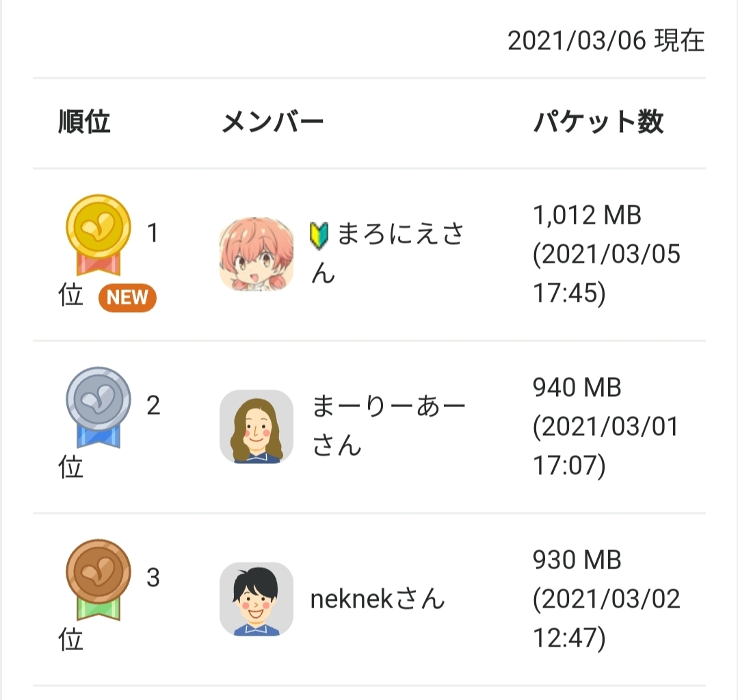Select the 930 MB packet amount
Viewport: 738px width, 700px height.
[x=577, y=560]
